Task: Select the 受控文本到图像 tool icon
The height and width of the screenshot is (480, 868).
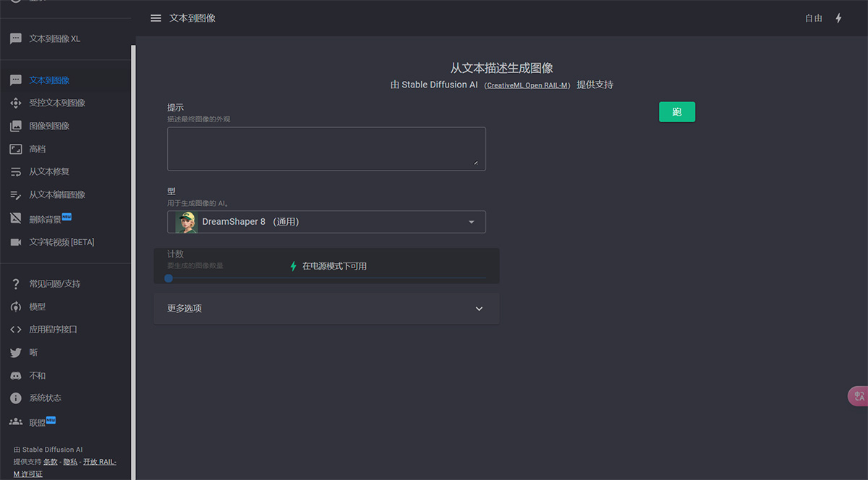Action: click(15, 103)
